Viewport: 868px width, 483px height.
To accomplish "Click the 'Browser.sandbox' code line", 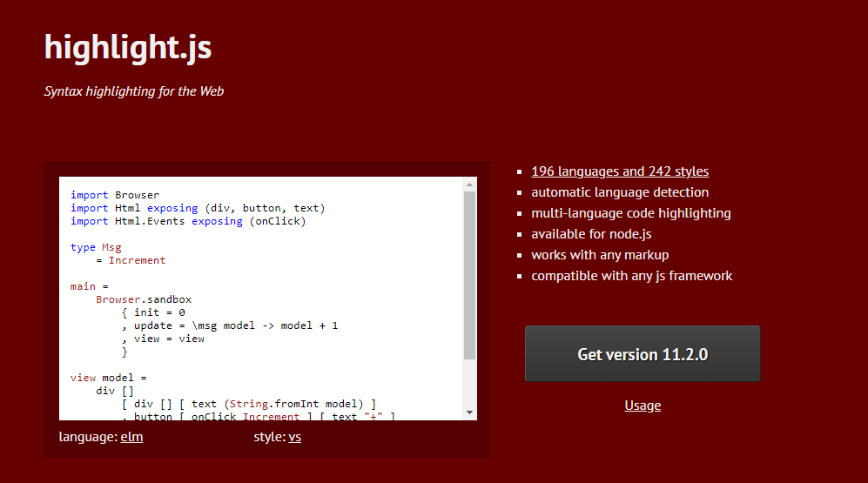I will [144, 299].
